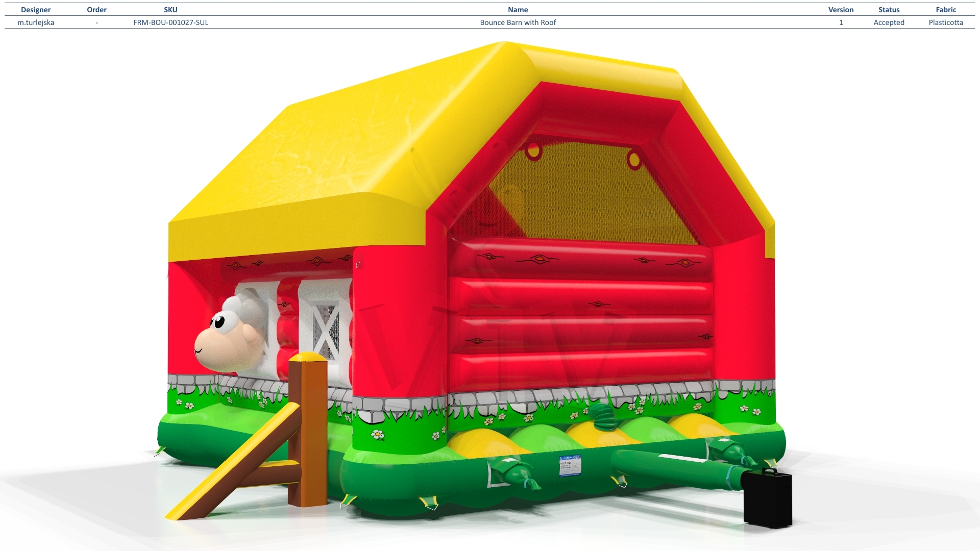Click the version value 1

tap(841, 22)
